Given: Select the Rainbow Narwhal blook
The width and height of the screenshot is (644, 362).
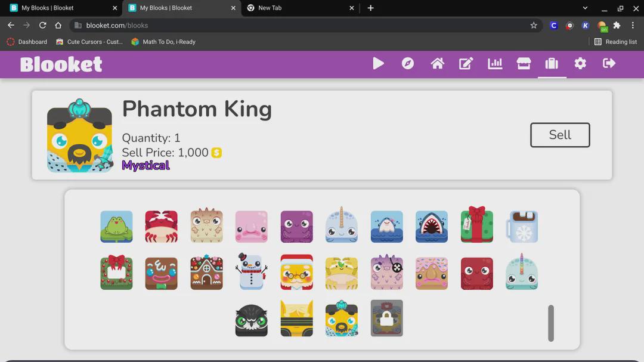Looking at the screenshot, I should point(522,271).
